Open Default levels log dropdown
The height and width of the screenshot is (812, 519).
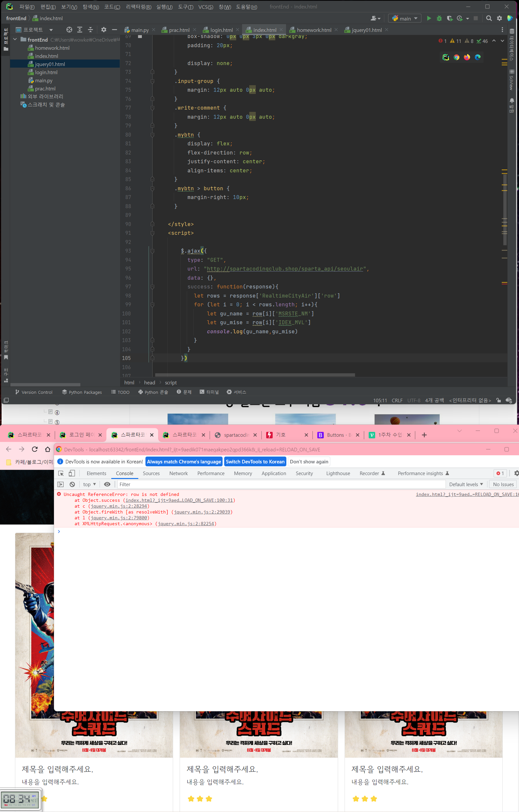pos(466,484)
